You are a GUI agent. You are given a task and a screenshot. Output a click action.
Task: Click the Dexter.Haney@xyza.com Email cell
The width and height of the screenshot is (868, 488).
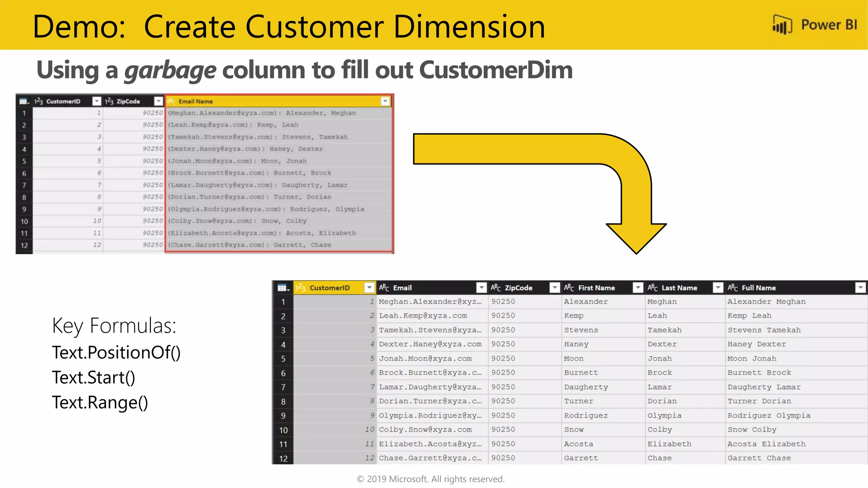pos(432,344)
